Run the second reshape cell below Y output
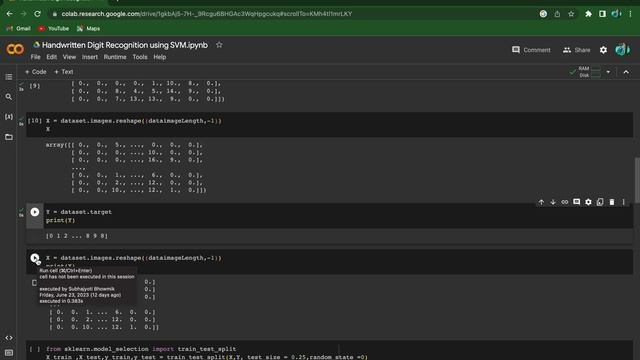640x360 pixels. pos(35,258)
